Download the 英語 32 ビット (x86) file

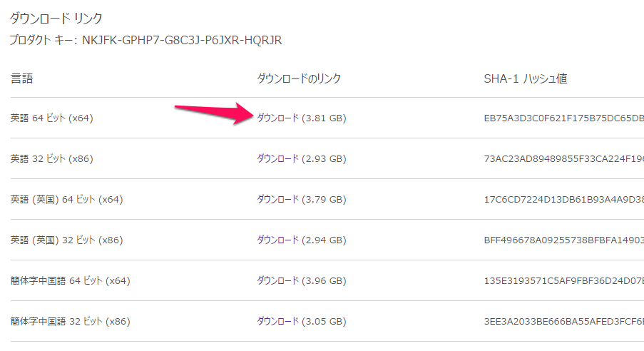[x=277, y=158]
